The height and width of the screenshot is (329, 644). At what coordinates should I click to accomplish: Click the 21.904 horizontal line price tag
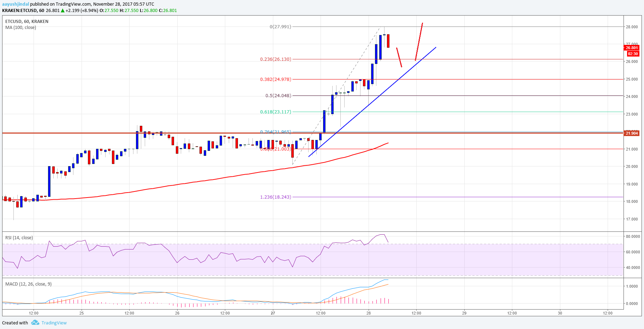point(631,133)
